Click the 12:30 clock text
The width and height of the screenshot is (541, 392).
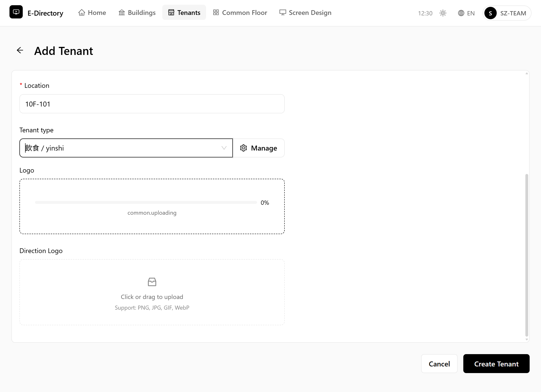click(x=425, y=13)
